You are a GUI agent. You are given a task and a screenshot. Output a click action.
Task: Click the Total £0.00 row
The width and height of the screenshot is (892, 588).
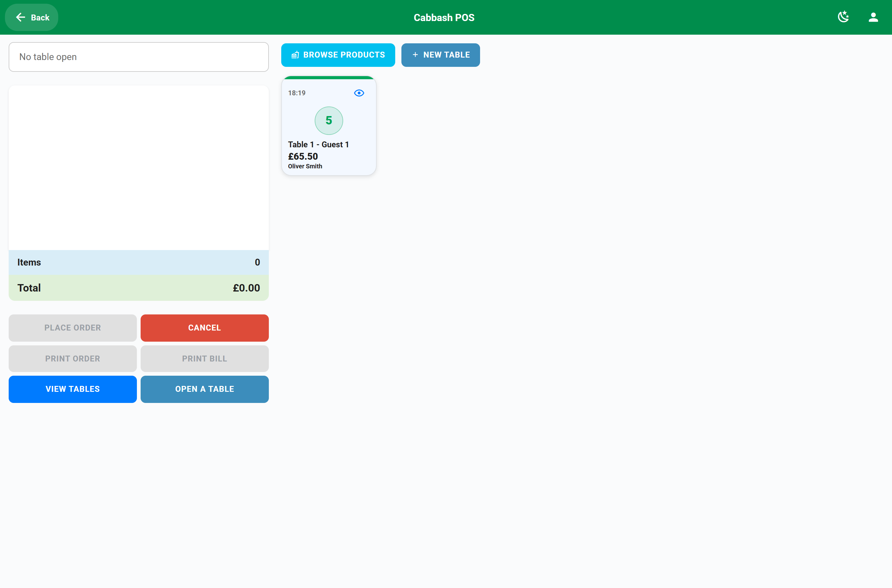[x=138, y=288]
